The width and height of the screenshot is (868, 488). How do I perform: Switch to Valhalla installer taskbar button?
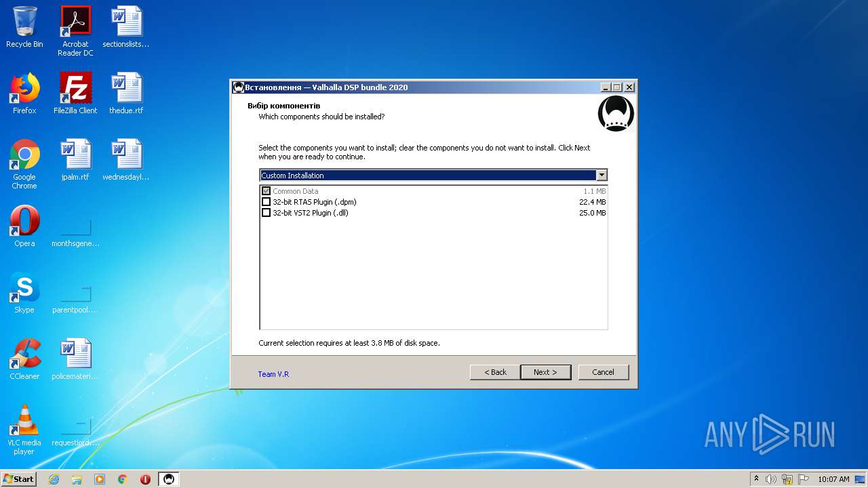pos(169,479)
